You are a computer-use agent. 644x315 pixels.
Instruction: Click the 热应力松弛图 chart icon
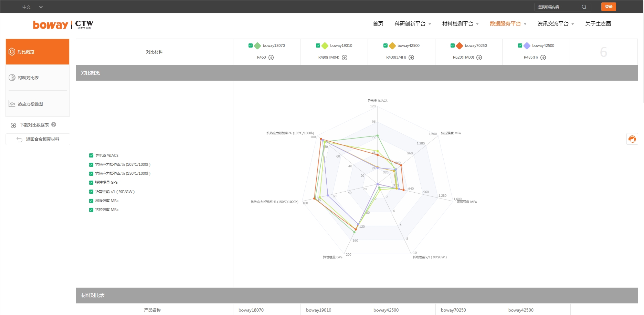(12, 104)
